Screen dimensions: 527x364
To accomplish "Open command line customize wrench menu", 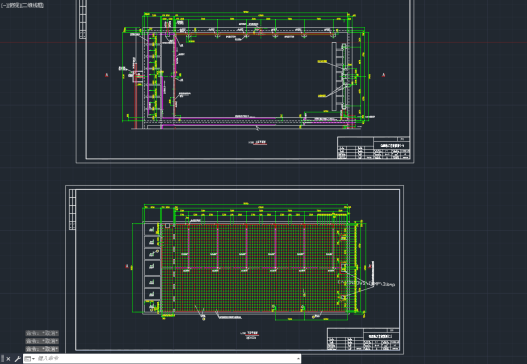I will point(17,359).
